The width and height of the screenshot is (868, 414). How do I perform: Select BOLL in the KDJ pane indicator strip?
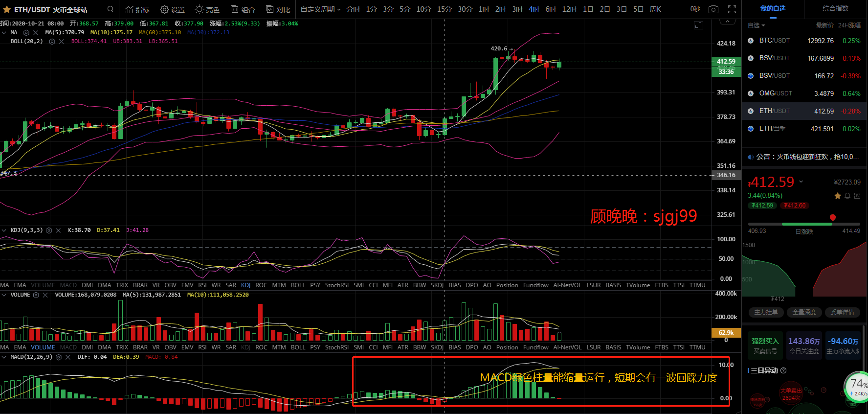coord(298,285)
